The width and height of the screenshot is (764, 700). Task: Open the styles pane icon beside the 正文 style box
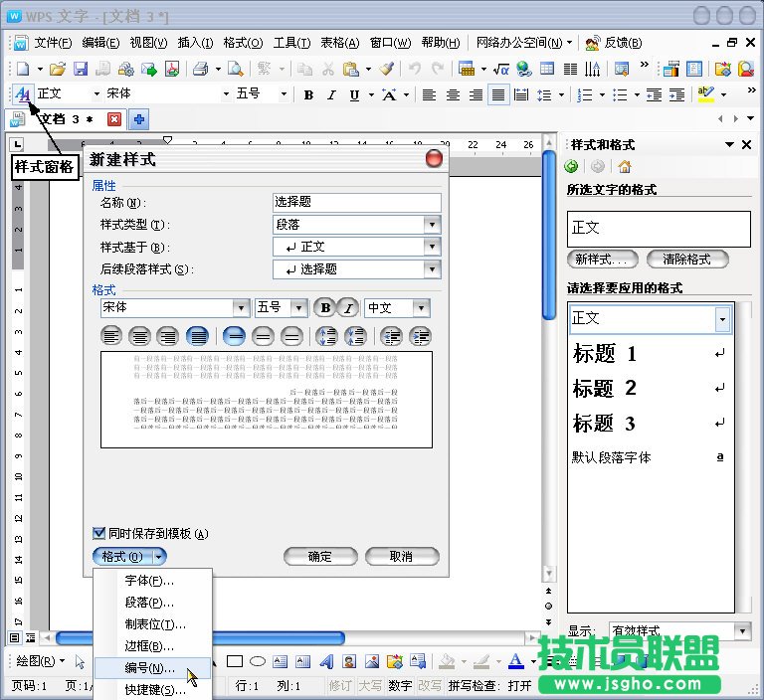coord(23,94)
